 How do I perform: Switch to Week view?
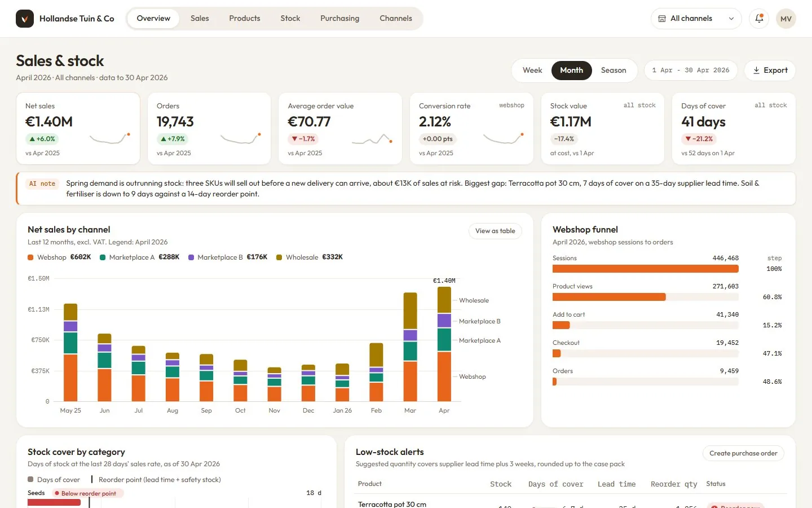[x=532, y=71]
